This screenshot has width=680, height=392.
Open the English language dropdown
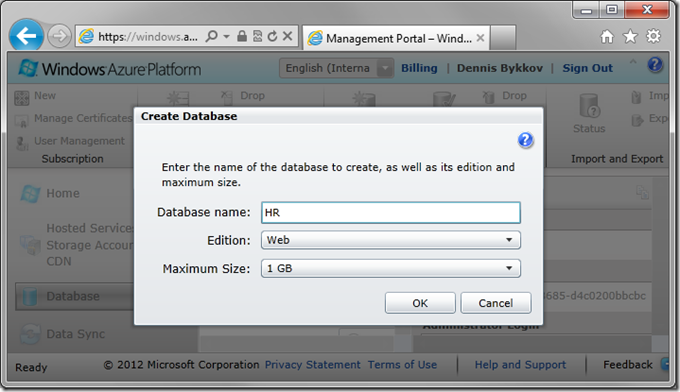point(337,68)
